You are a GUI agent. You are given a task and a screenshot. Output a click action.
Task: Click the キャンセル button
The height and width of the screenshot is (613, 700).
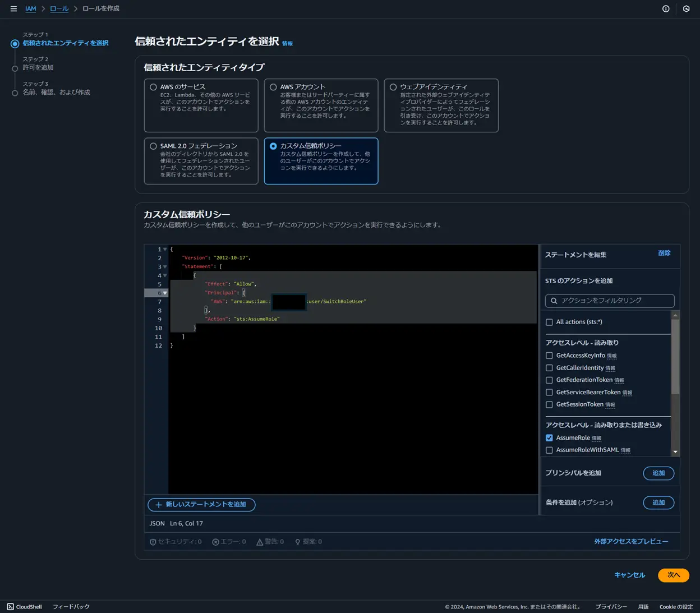pos(630,575)
